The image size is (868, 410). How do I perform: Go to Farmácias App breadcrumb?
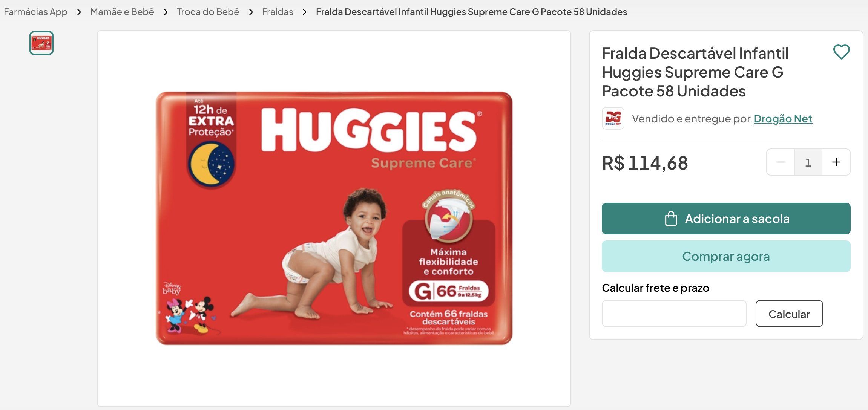click(x=35, y=12)
